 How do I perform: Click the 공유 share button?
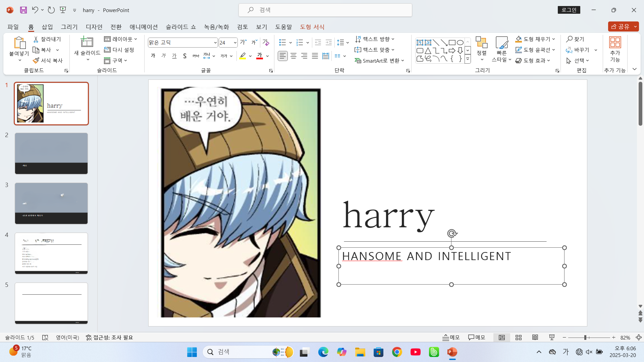pos(620,26)
